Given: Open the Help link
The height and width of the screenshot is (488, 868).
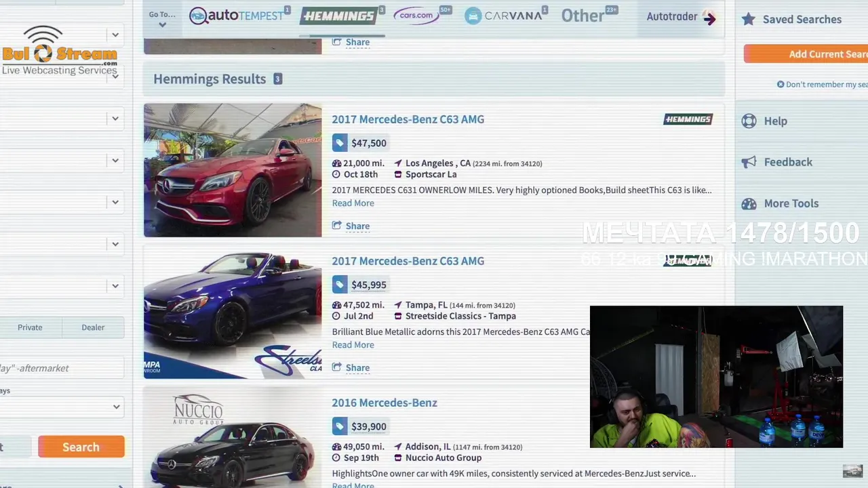Looking at the screenshot, I should pos(775,121).
